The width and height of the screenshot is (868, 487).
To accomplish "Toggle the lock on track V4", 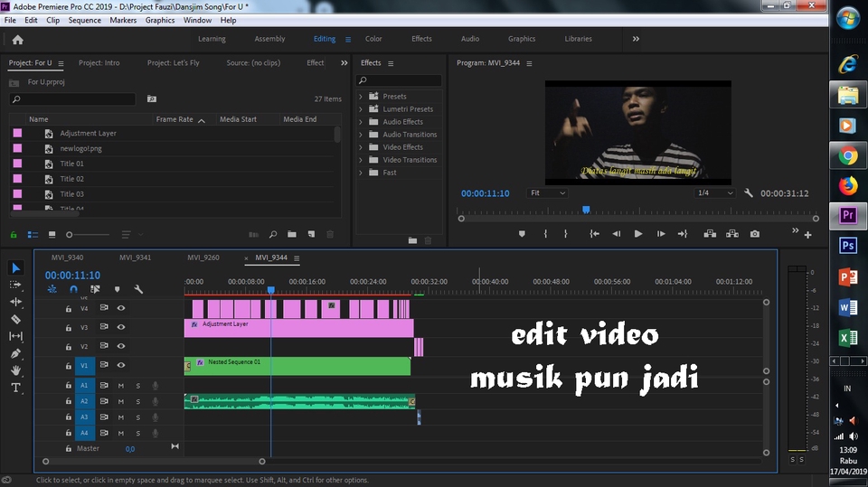I will tap(68, 308).
